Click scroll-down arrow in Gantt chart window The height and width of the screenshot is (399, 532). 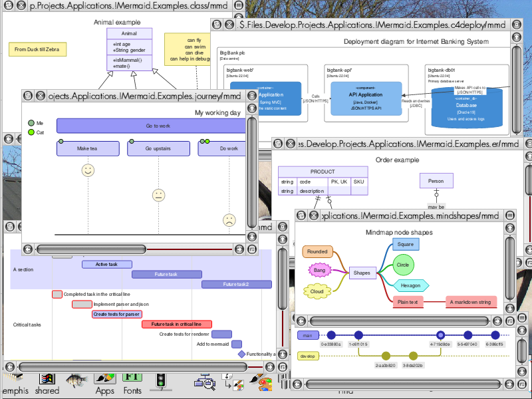pos(282,354)
